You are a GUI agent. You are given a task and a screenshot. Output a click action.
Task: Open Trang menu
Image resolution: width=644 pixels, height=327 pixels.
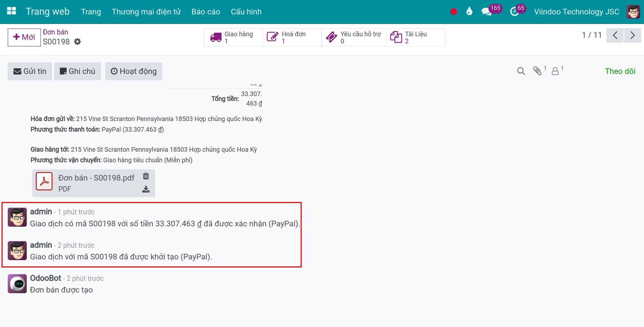click(91, 12)
